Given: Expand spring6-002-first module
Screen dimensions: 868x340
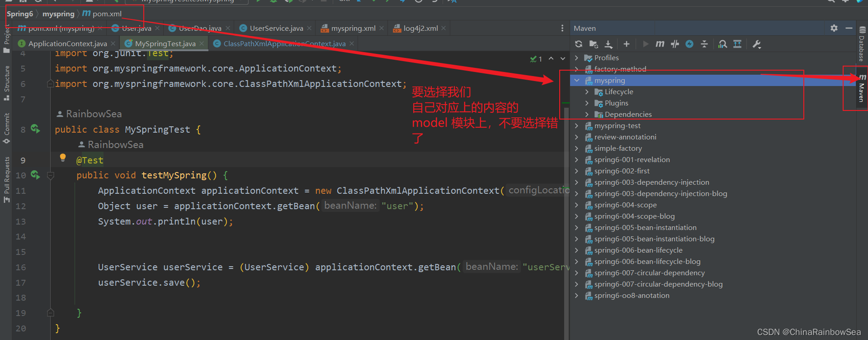Looking at the screenshot, I should coord(577,171).
